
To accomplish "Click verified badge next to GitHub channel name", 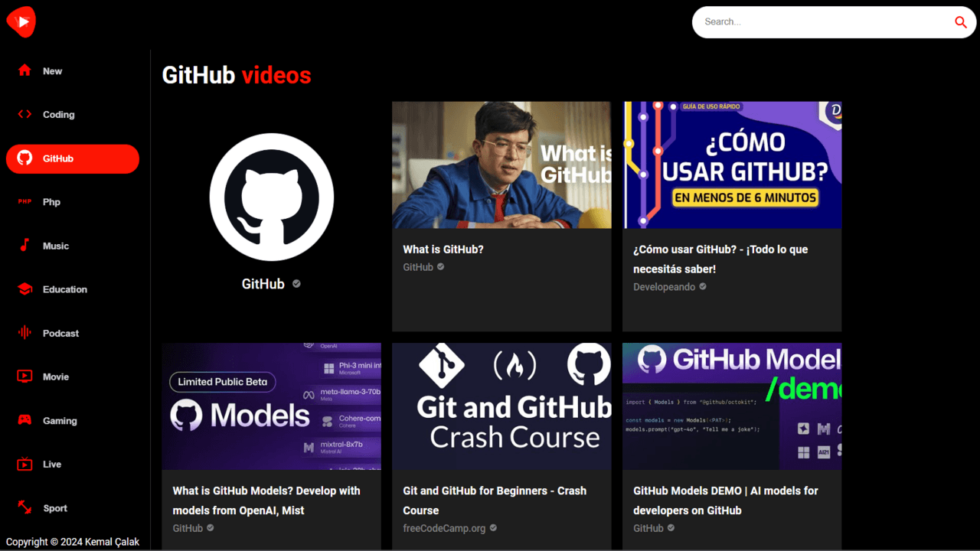I will [x=296, y=283].
